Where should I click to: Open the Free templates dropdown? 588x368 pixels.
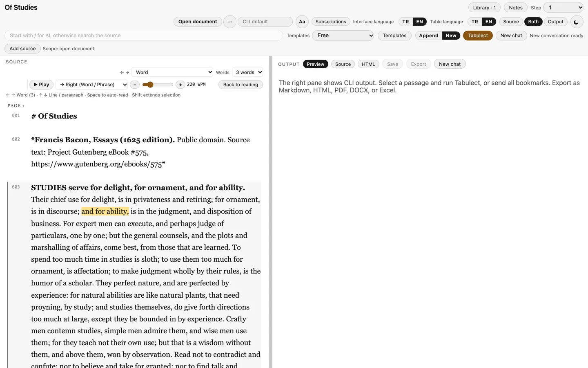click(343, 36)
